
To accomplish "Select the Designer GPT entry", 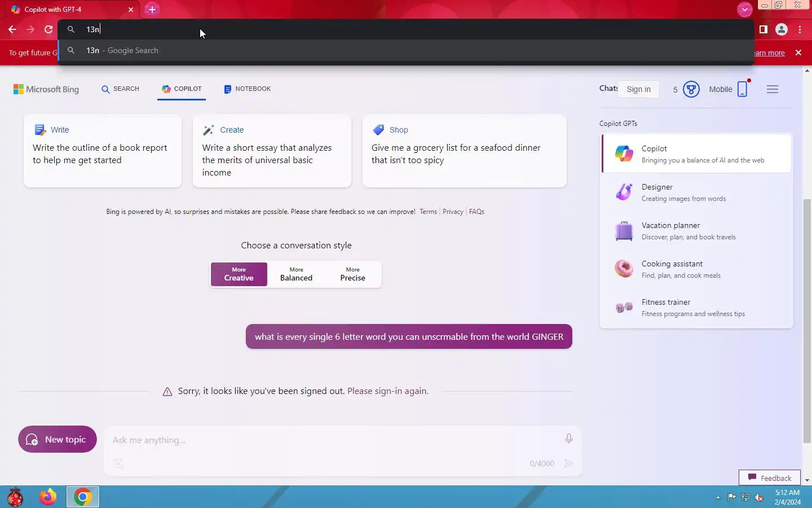I will [x=696, y=192].
